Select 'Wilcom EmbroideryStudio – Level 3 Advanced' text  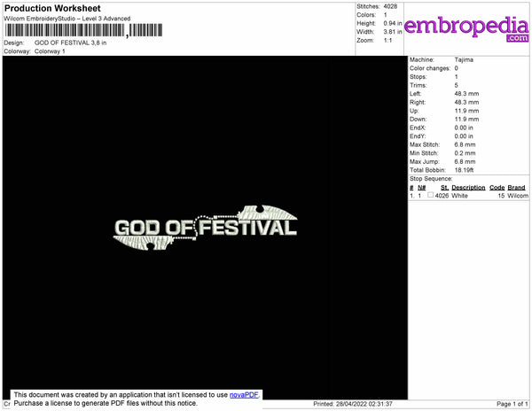pos(67,19)
